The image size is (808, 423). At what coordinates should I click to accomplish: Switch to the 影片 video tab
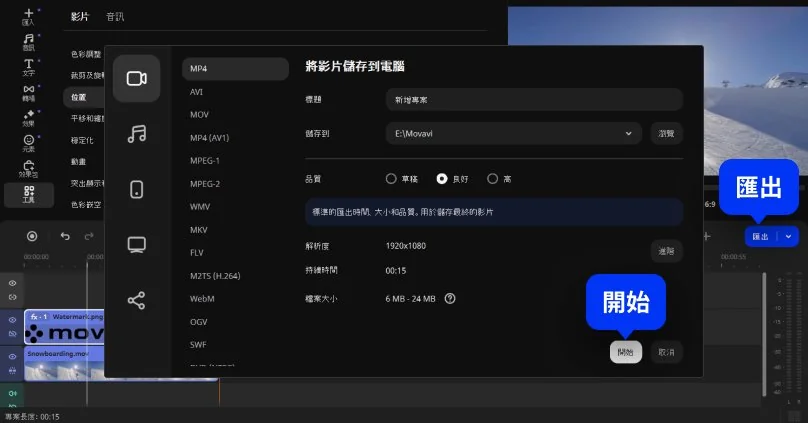(x=79, y=16)
